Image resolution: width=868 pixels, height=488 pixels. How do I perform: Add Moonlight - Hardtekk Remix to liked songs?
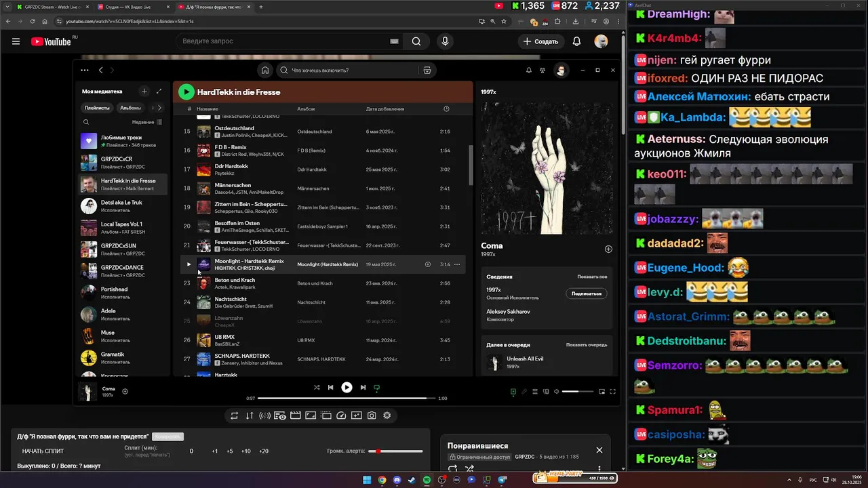click(428, 264)
